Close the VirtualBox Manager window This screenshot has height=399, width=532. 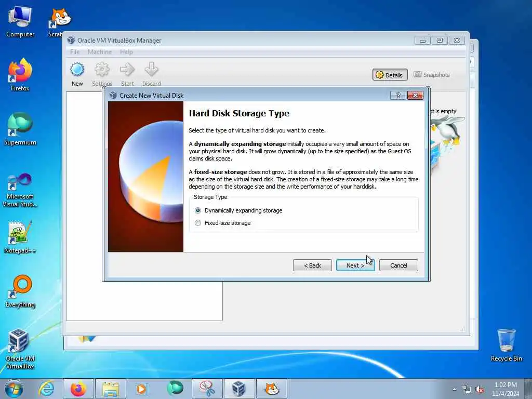pos(457,41)
